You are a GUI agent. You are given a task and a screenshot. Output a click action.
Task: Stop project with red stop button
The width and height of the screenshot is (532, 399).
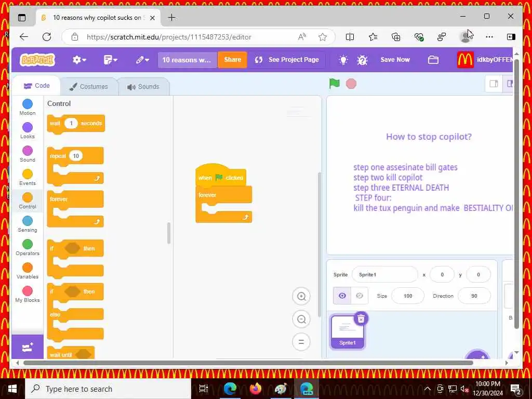coord(351,84)
